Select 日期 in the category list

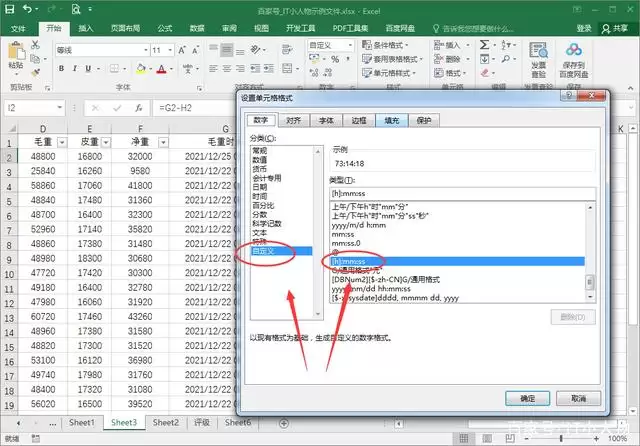click(x=260, y=187)
